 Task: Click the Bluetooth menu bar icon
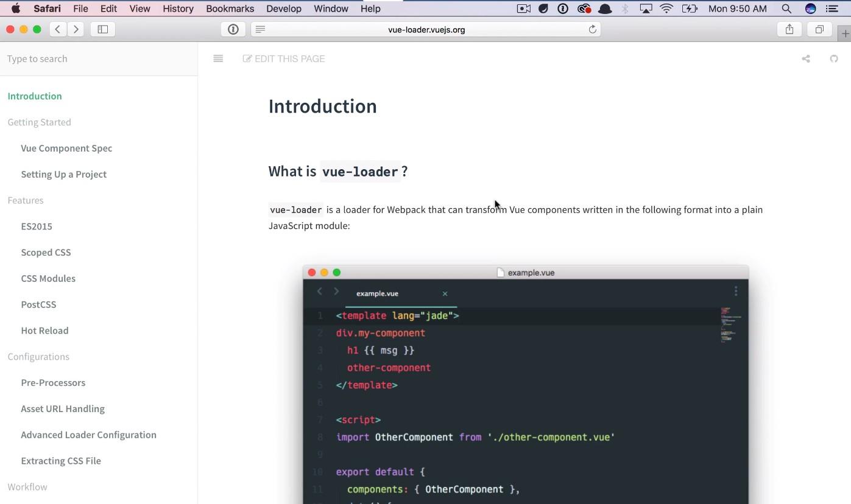click(625, 9)
